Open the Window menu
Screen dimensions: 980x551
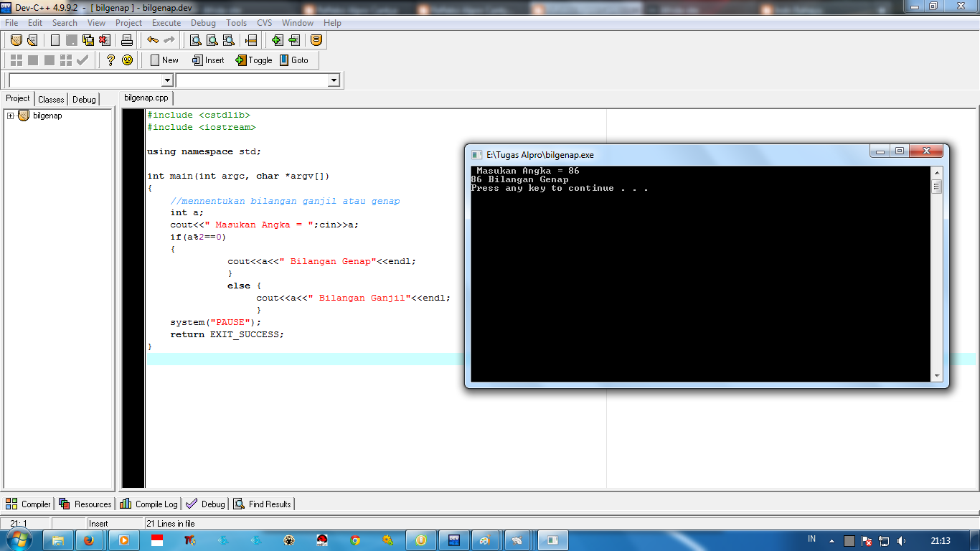(x=298, y=23)
